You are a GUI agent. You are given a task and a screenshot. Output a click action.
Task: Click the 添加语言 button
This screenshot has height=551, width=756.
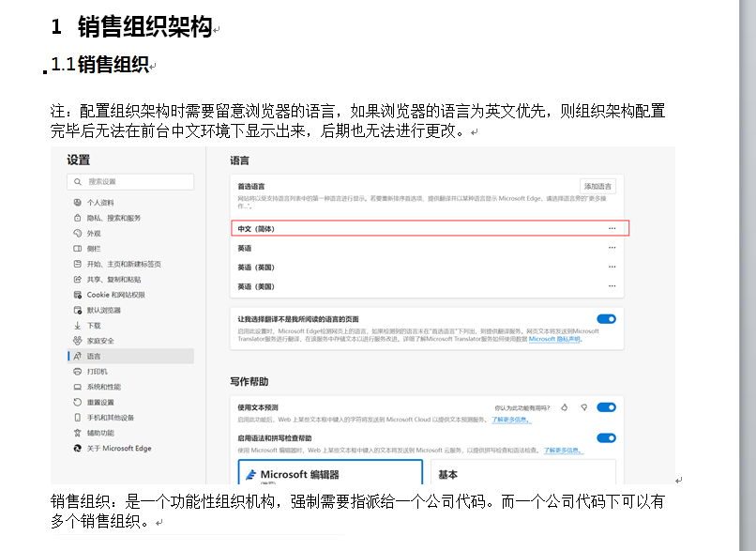(x=597, y=186)
